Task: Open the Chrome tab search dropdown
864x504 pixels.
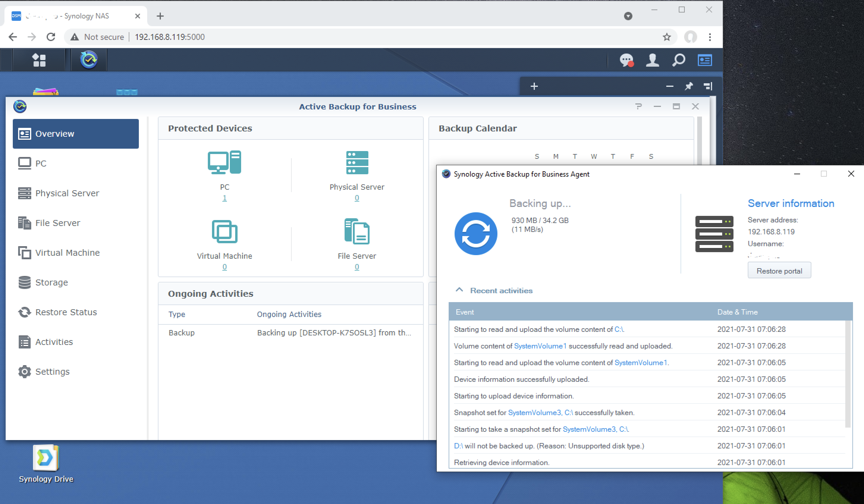Action: click(628, 16)
